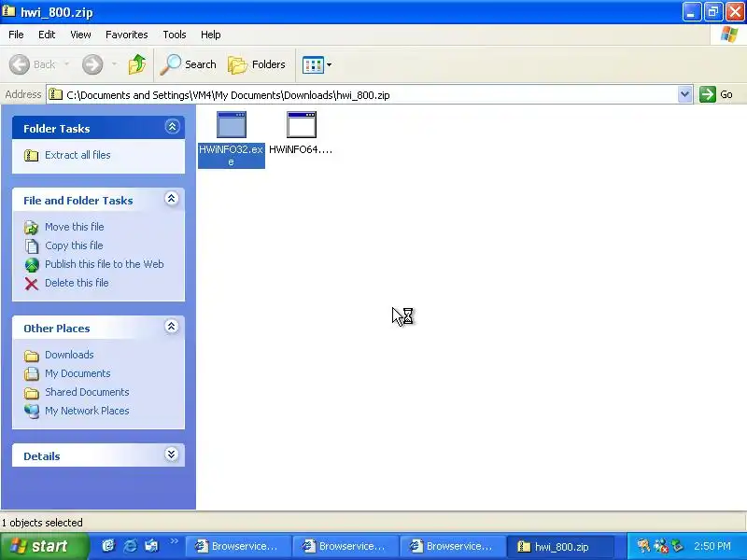The width and height of the screenshot is (747, 560).
Task: Expand the Details panel
Action: [172, 455]
